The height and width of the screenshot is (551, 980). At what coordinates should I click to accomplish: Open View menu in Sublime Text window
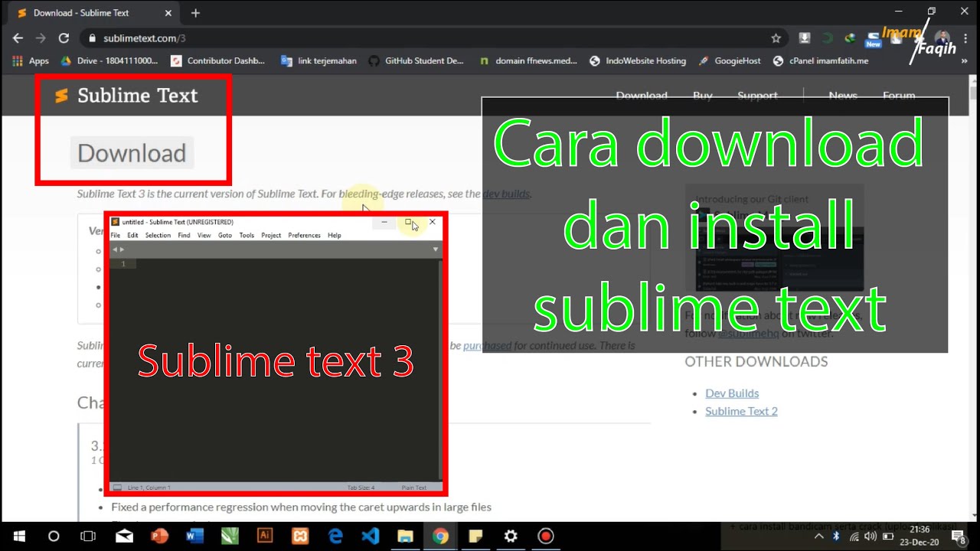pos(204,235)
